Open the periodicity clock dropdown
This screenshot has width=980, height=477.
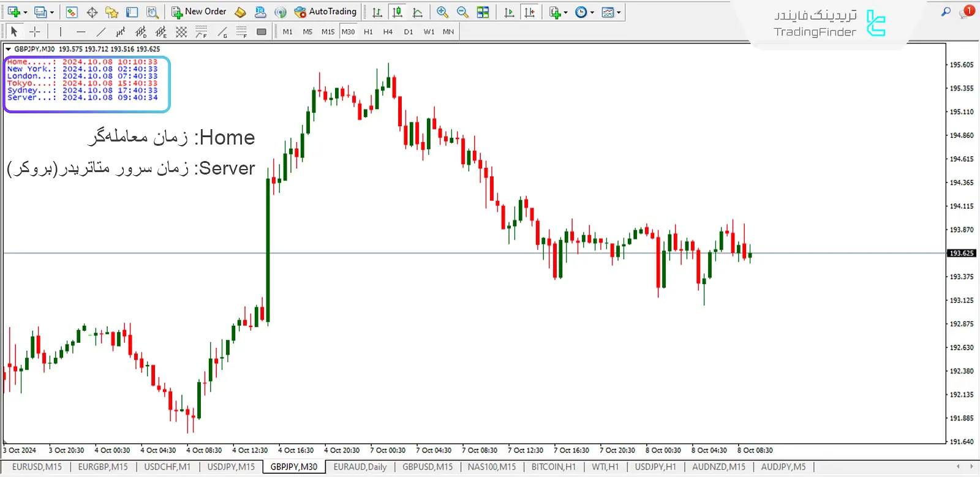pyautogui.click(x=592, y=12)
